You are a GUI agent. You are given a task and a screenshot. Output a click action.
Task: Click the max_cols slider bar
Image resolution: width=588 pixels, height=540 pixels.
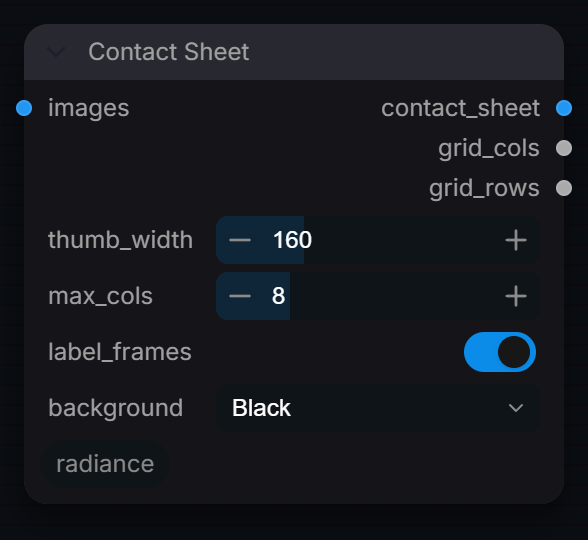click(x=378, y=296)
